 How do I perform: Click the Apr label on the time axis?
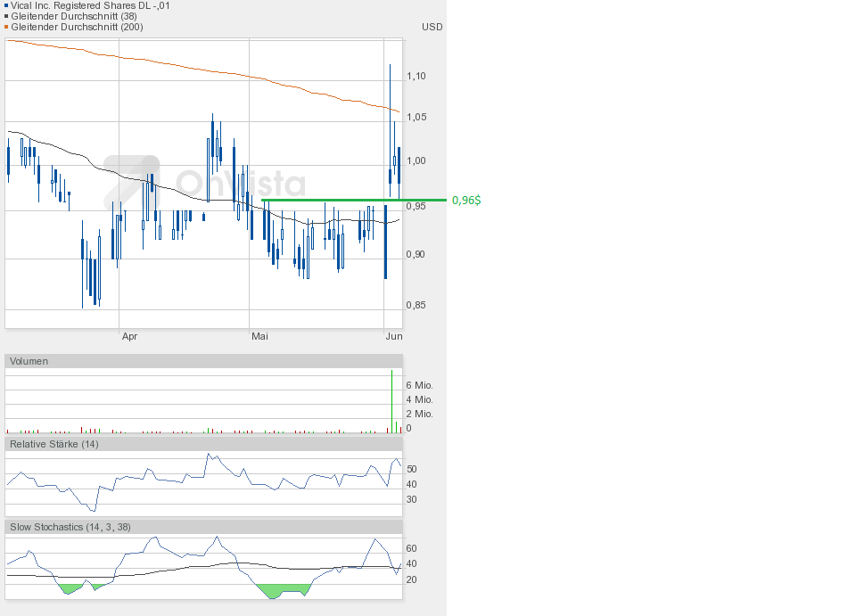click(x=129, y=336)
